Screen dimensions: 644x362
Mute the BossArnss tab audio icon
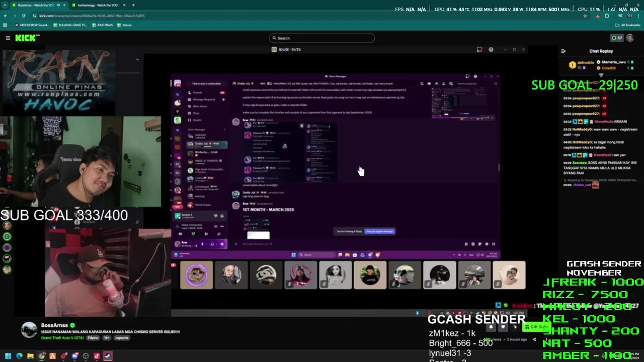coord(58,5)
